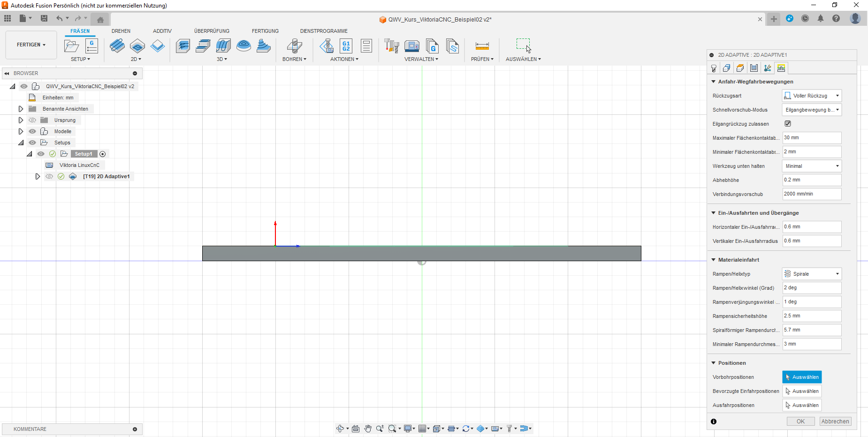Viewport: 868px width, 437px height.
Task: Click the Simulate toolpath icon
Action: [327, 46]
